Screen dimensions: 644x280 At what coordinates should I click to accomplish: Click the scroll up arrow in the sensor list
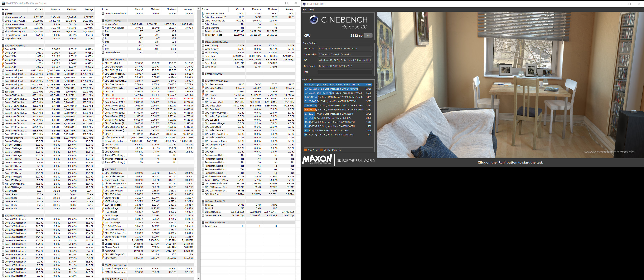click(x=198, y=9)
